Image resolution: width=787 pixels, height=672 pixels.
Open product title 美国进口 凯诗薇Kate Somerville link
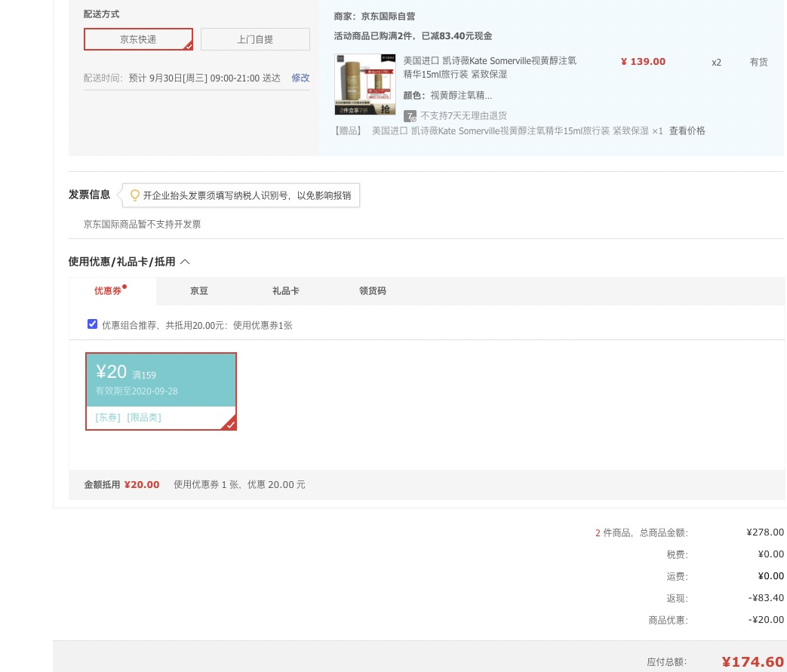point(490,67)
